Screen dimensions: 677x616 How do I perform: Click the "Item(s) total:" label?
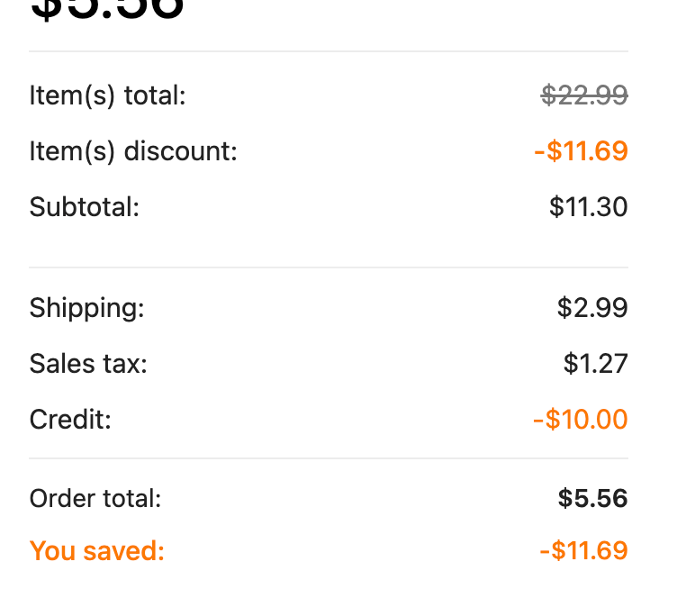107,95
